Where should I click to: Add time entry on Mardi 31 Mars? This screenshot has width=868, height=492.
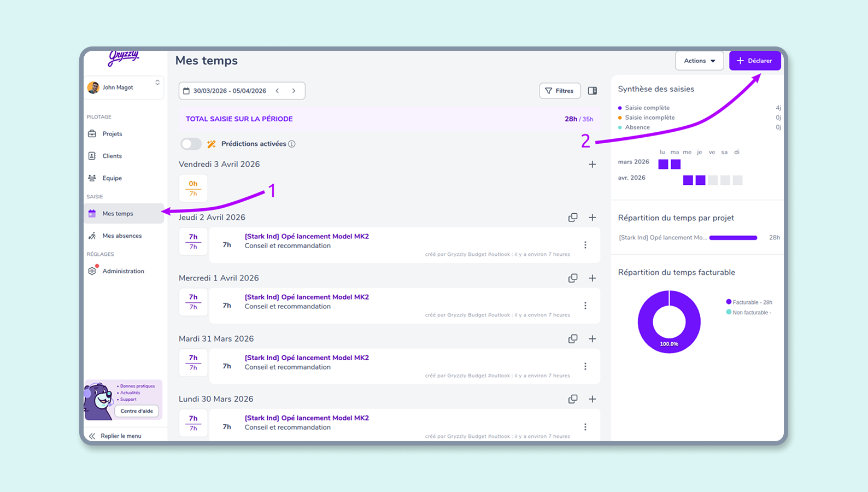(x=592, y=339)
